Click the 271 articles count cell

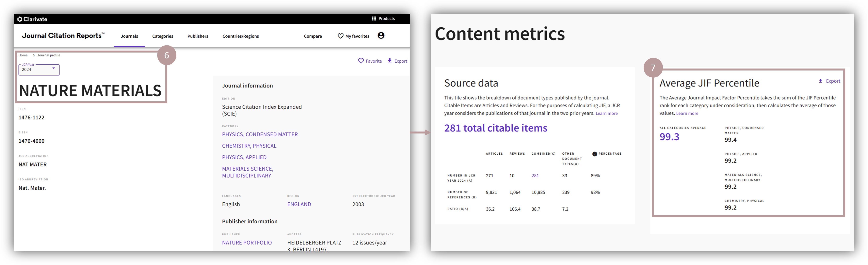pos(489,176)
